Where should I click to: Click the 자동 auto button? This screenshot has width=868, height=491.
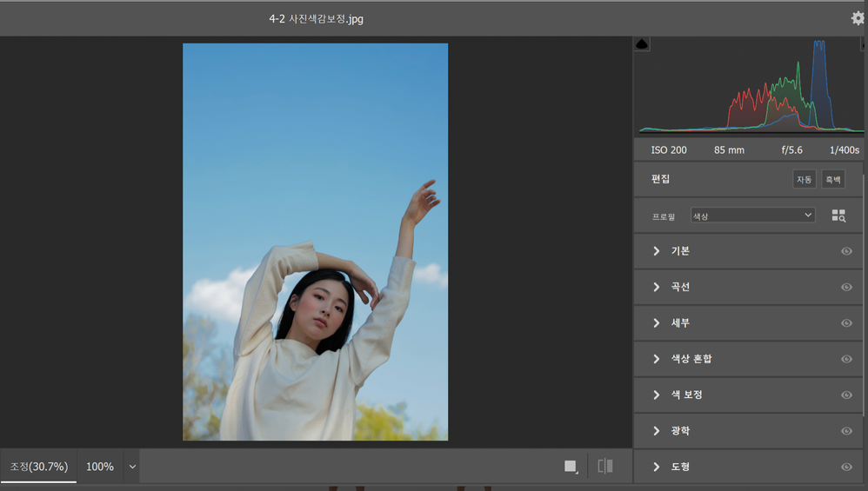[x=804, y=179]
